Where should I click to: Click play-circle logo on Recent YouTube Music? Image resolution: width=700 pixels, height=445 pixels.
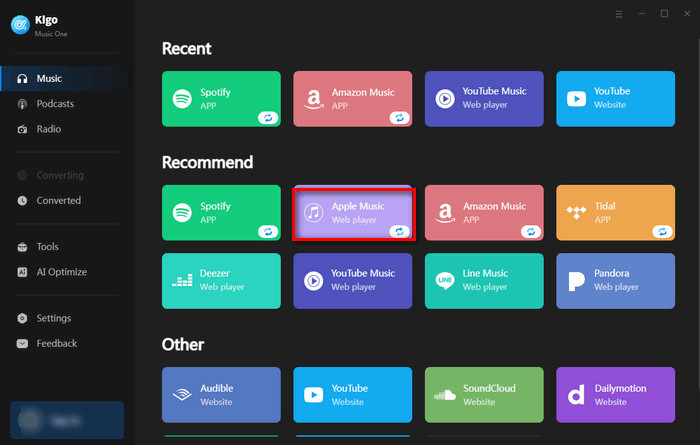click(x=445, y=99)
